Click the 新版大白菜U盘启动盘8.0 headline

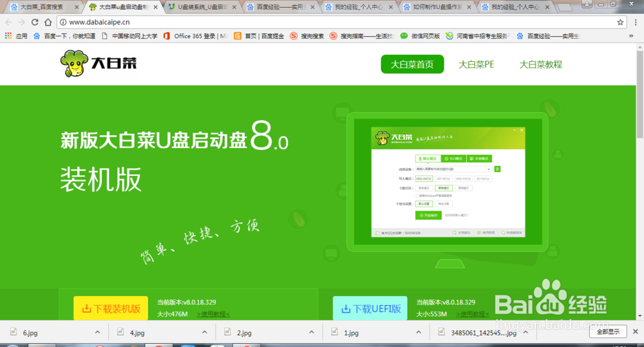[x=175, y=136]
